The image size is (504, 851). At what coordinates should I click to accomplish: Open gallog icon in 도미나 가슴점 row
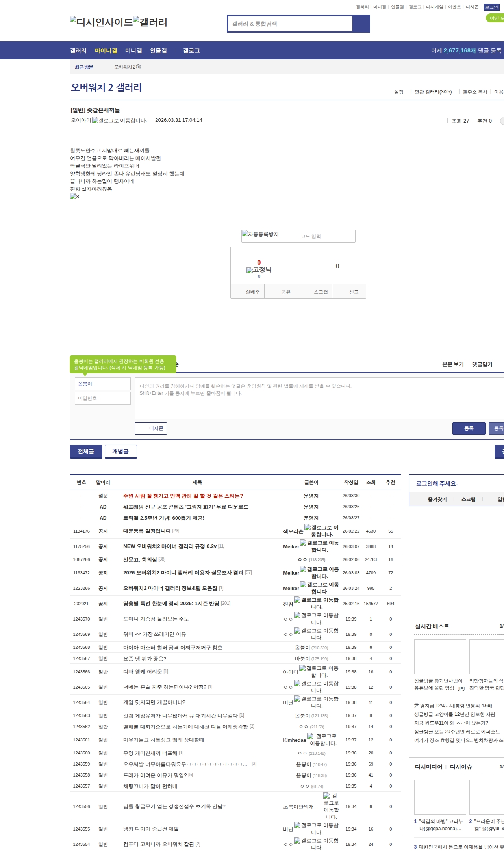point(317,619)
